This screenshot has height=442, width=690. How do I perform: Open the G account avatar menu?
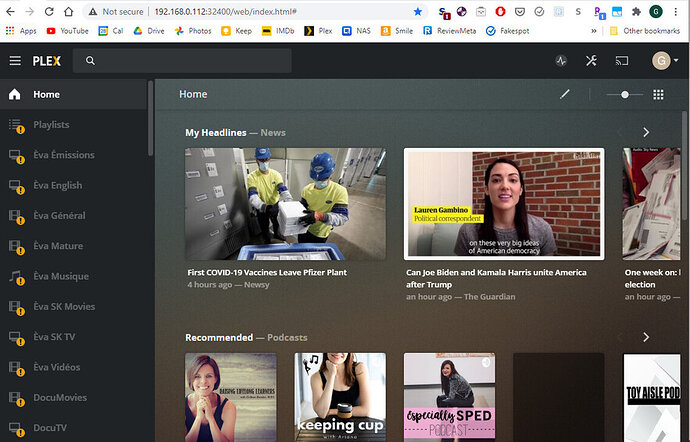pos(665,61)
